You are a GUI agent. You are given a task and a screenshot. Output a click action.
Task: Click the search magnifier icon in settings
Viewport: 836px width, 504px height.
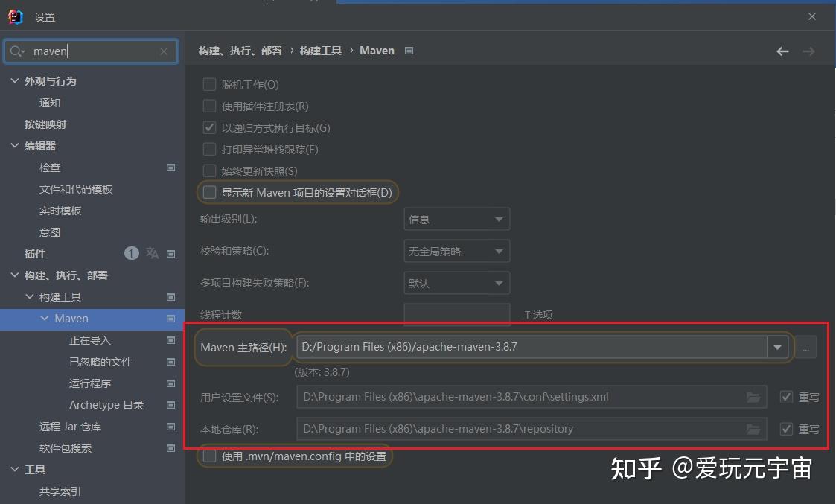pyautogui.click(x=16, y=51)
